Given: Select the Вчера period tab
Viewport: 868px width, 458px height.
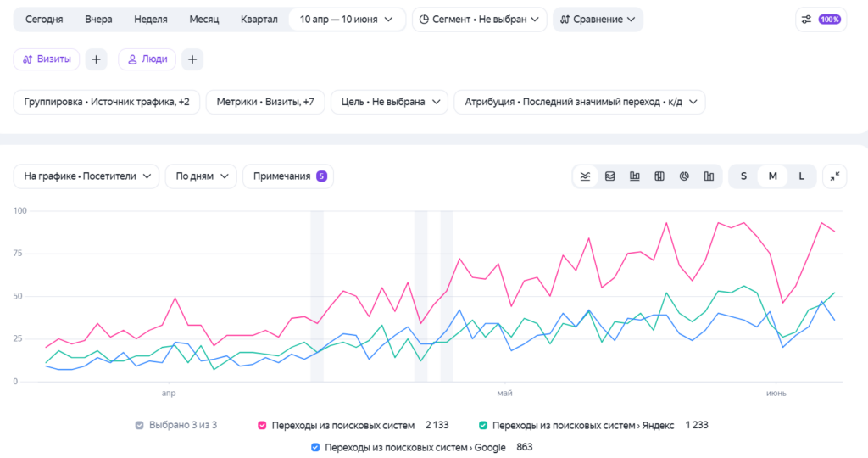Looking at the screenshot, I should [98, 20].
